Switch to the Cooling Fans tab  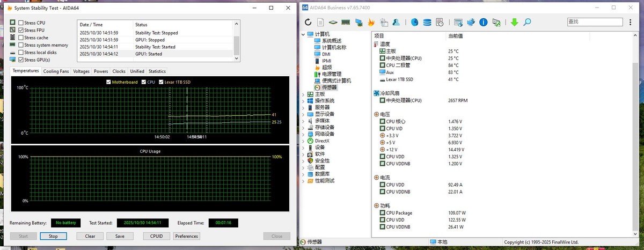[56, 71]
